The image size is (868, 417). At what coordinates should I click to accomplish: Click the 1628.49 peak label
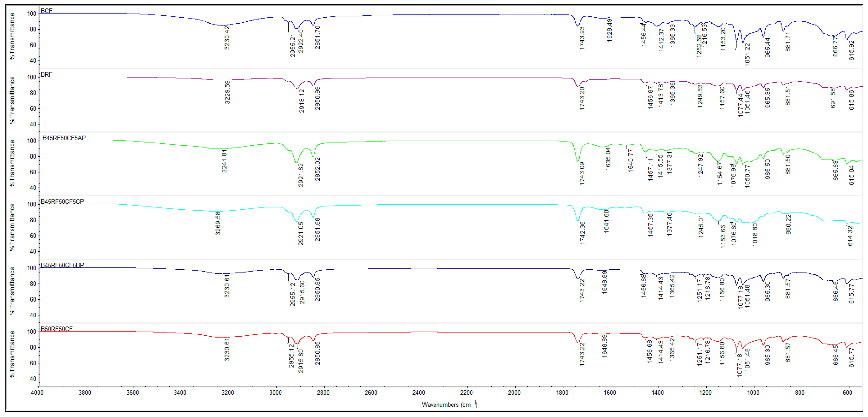click(x=609, y=30)
